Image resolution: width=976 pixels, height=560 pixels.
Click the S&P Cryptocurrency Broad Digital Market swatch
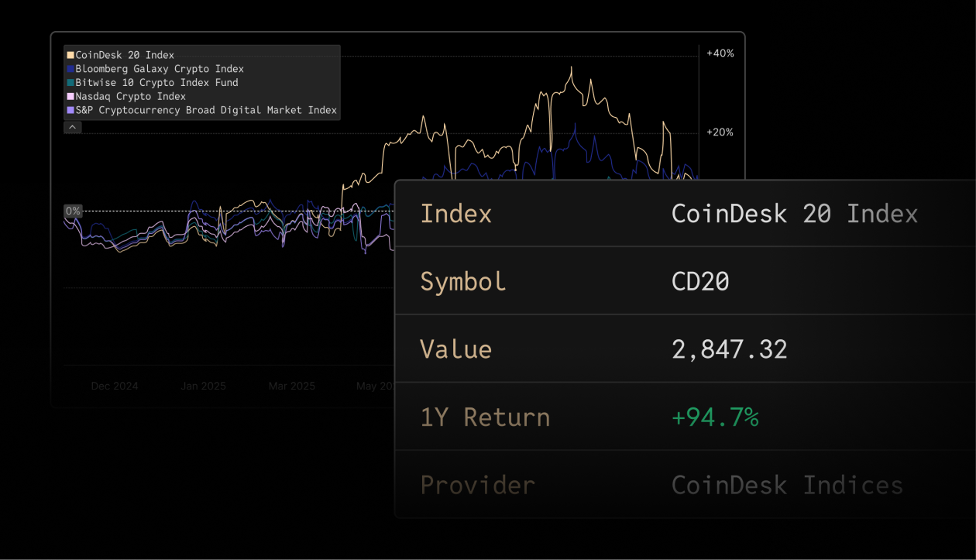tap(70, 110)
